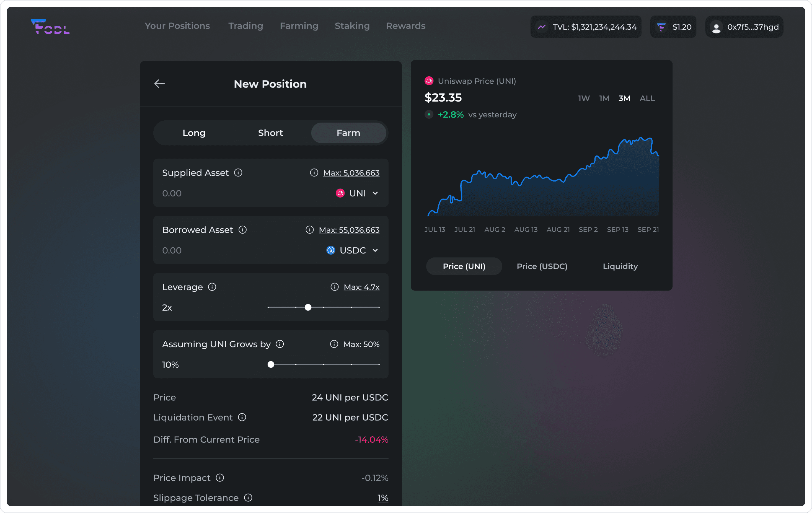The height and width of the screenshot is (513, 812).
Task: Switch position type to Short
Action: [x=270, y=133]
